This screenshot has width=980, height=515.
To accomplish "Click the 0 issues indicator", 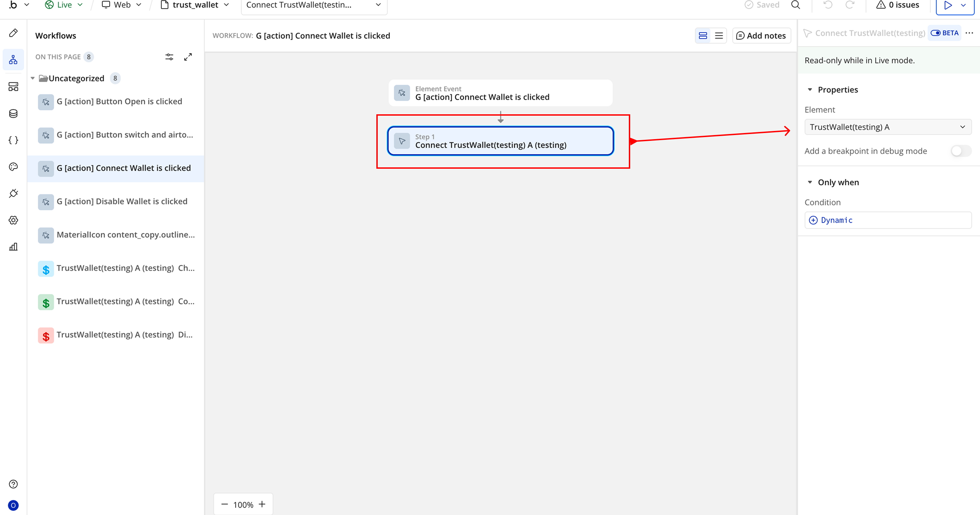I will pos(898,5).
